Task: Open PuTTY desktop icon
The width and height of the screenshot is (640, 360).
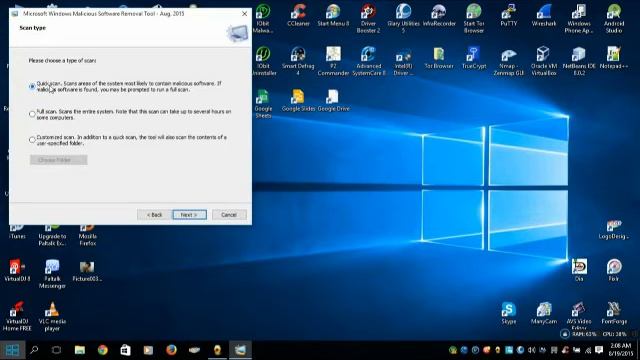Action: pos(509,16)
